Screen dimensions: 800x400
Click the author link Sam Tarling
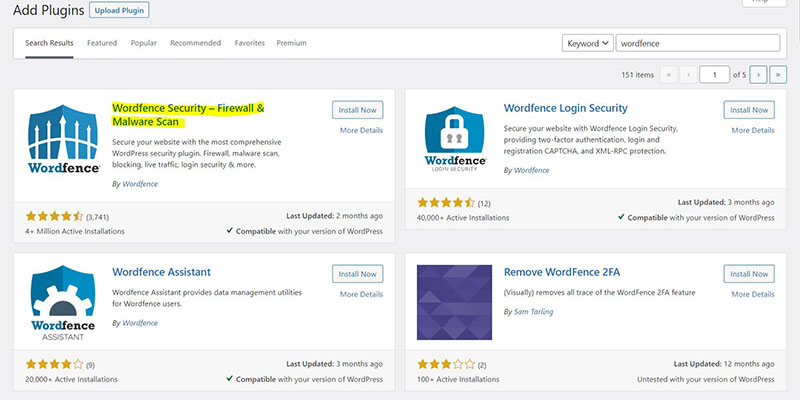pos(534,311)
